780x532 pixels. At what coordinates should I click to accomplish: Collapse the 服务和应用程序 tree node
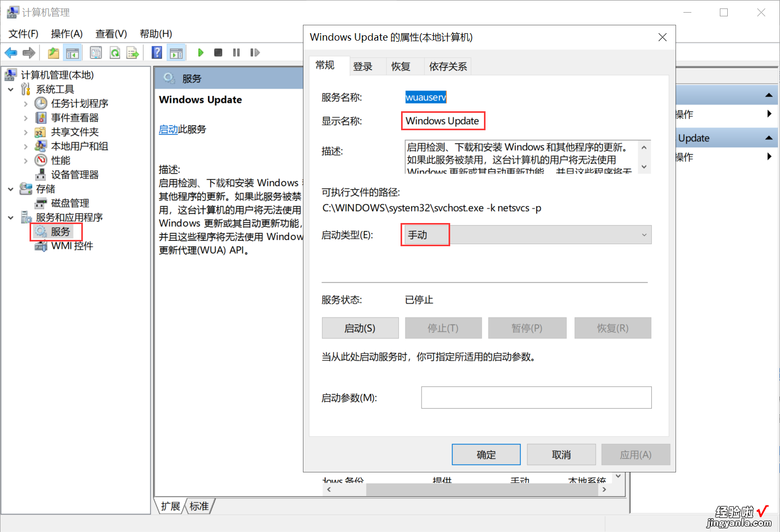point(11,218)
